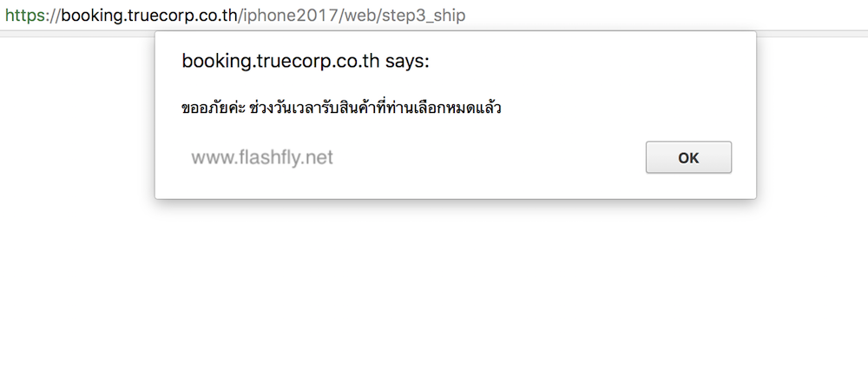The width and height of the screenshot is (868, 371).
Task: Click the green https scheme in the URL
Action: pyautogui.click(x=24, y=16)
